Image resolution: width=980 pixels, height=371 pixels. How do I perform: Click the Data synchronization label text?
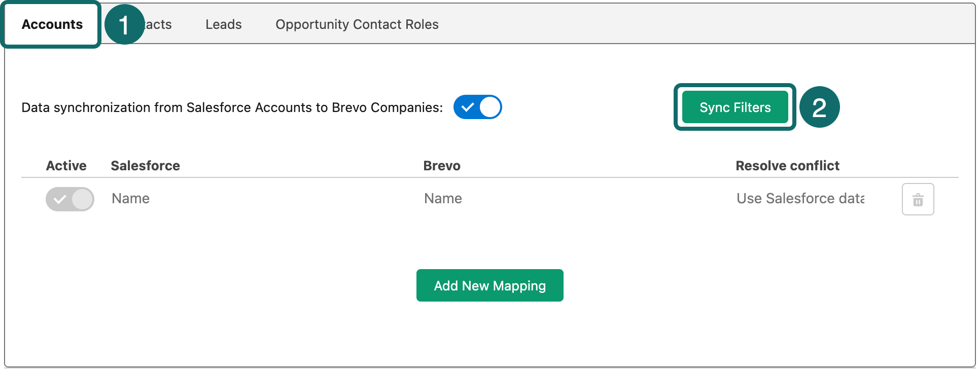pos(232,107)
